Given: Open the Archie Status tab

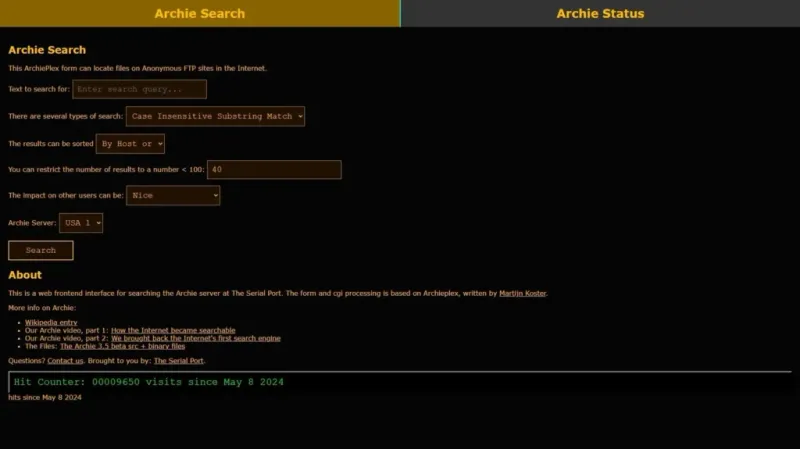Looking at the screenshot, I should tap(601, 13).
